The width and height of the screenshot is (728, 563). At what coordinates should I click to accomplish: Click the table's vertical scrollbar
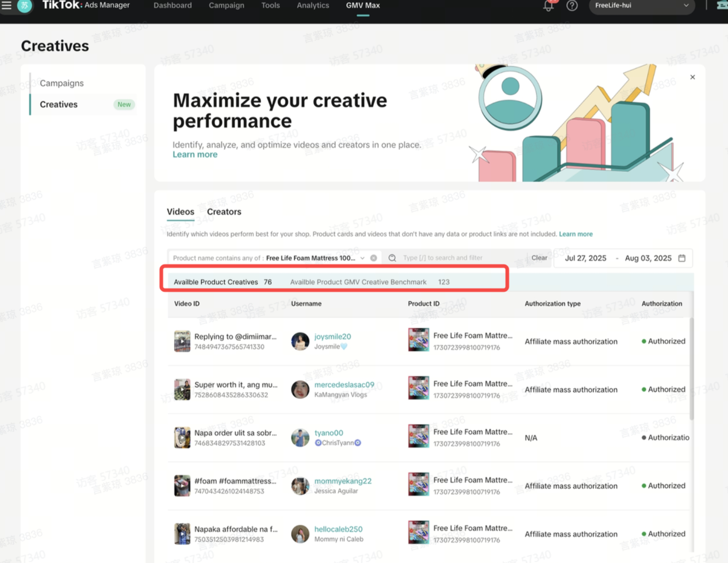click(x=692, y=368)
